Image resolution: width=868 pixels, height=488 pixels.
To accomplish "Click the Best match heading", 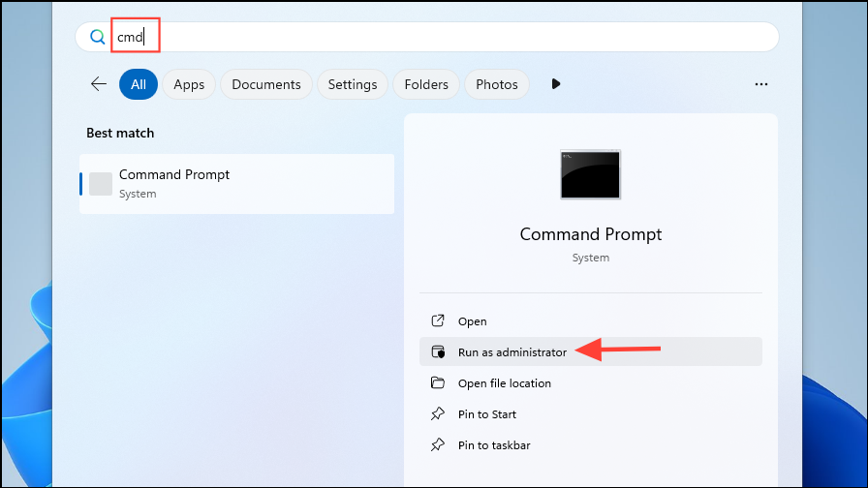I will coord(120,133).
